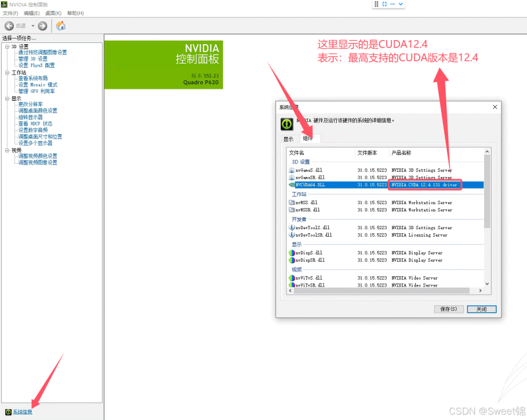This screenshot has height=420, width=527.
Task: Click the NVCUDA64.DLL file icon
Action: point(292,185)
